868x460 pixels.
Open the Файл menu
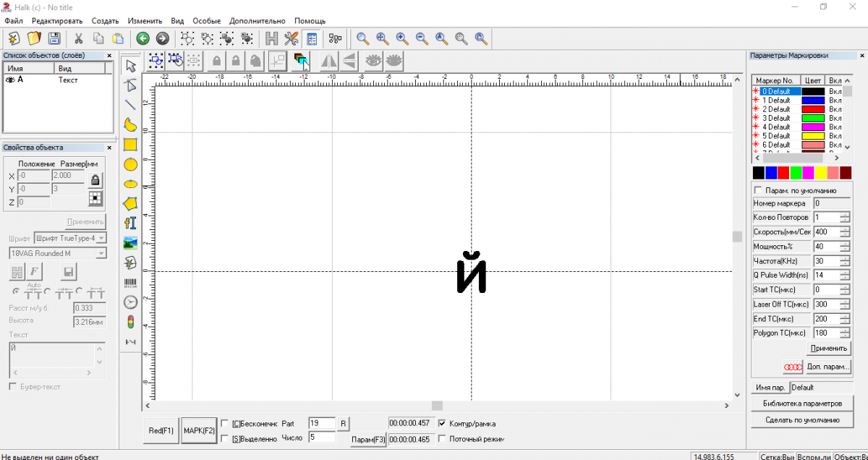tap(14, 21)
